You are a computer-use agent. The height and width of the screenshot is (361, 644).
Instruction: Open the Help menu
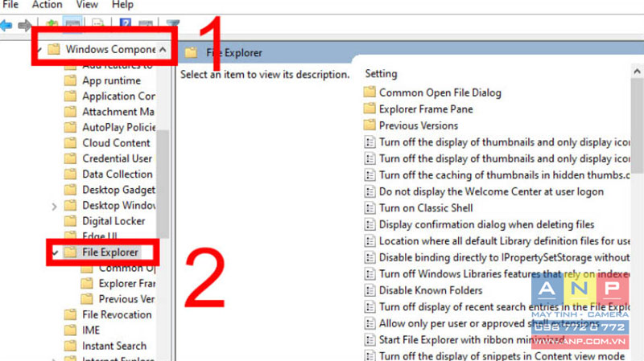122,5
